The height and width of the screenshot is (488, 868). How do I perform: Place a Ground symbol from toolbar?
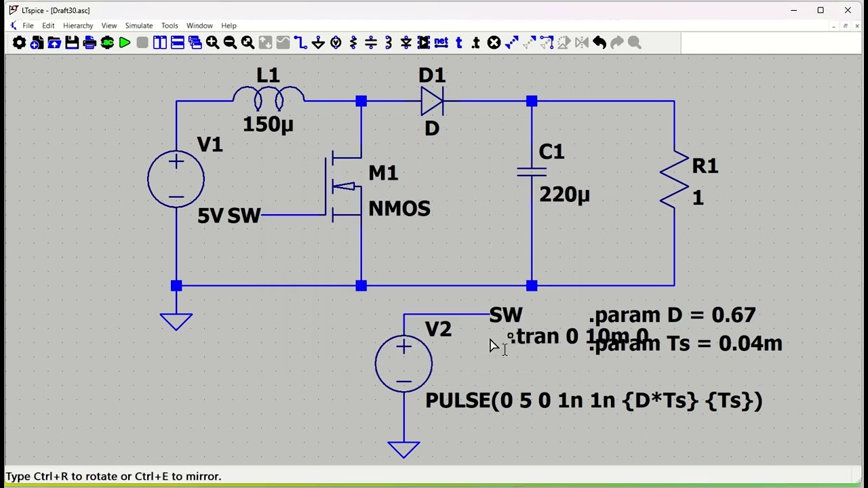318,43
